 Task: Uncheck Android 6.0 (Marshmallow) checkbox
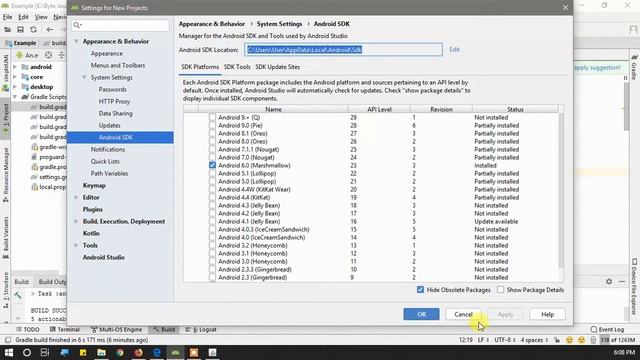click(x=212, y=165)
